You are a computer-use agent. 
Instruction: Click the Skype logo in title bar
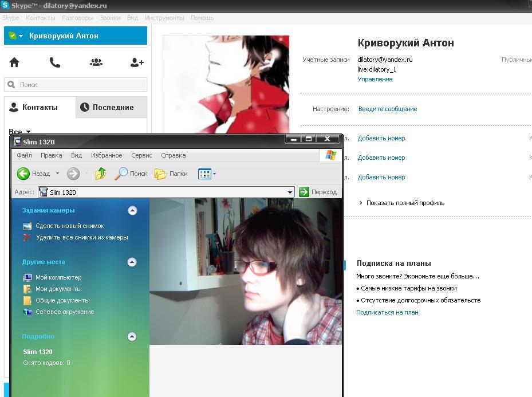click(x=5, y=5)
